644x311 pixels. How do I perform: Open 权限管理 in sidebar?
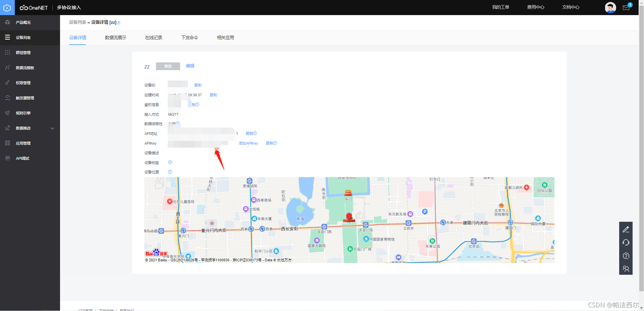click(x=23, y=83)
